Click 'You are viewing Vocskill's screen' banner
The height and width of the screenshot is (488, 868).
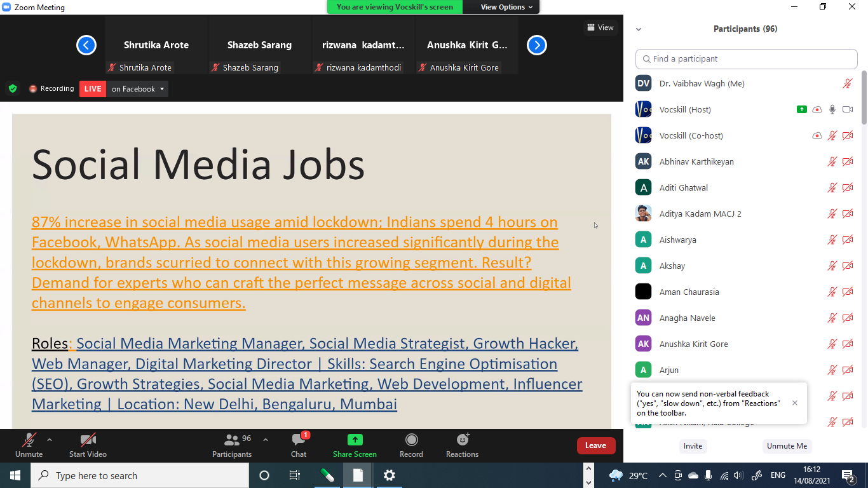tap(395, 7)
